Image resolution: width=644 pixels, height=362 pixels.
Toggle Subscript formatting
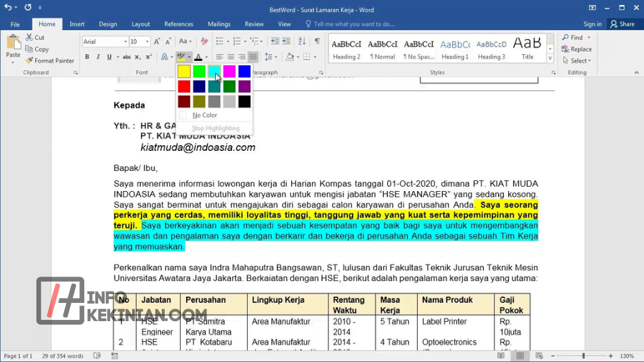138,57
